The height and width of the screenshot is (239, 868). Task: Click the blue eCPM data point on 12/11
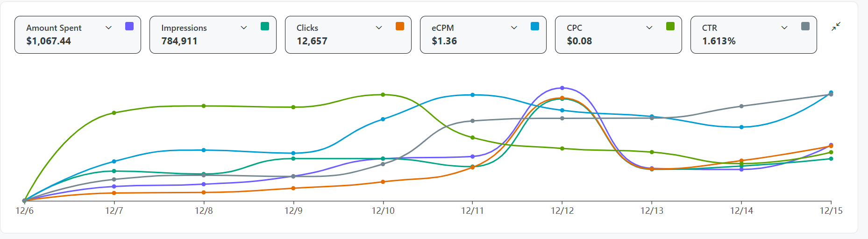[473, 95]
